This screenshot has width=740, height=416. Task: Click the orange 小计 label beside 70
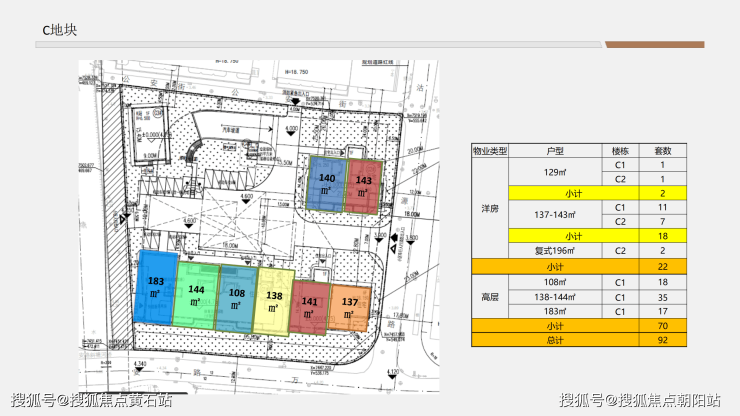point(555,326)
